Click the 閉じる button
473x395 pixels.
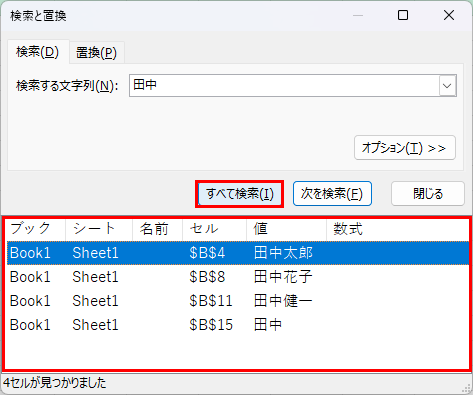(428, 194)
